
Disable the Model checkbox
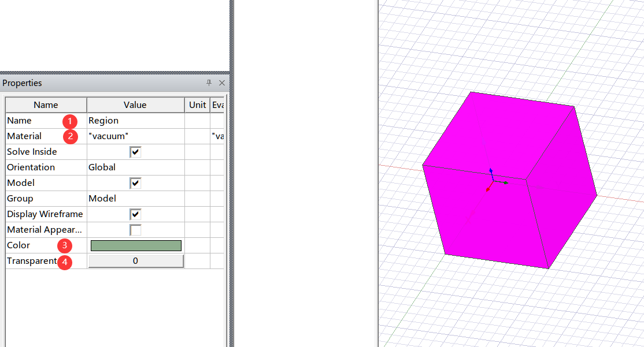click(x=135, y=182)
